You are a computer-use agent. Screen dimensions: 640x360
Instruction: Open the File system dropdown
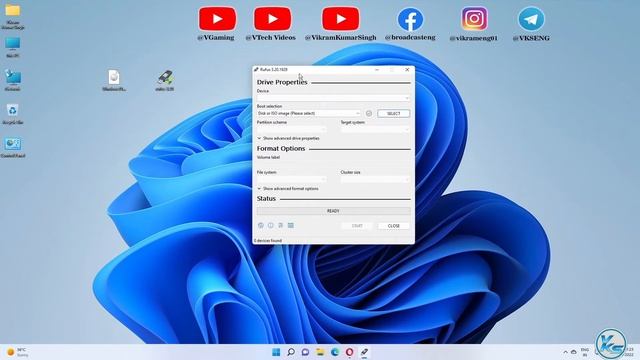click(291, 179)
